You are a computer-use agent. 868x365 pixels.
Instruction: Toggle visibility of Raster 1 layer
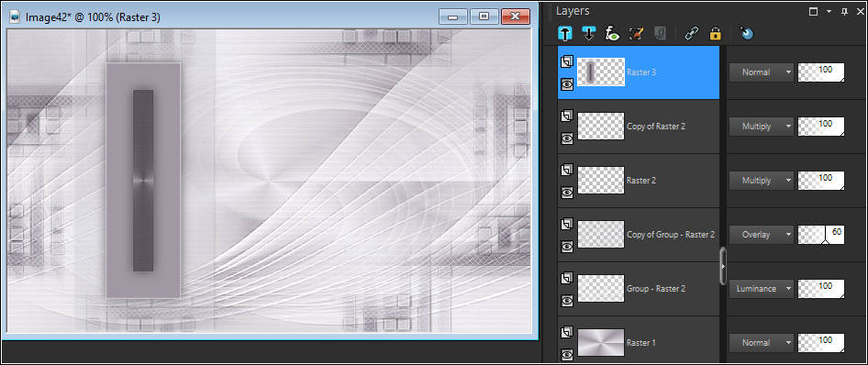[567, 355]
